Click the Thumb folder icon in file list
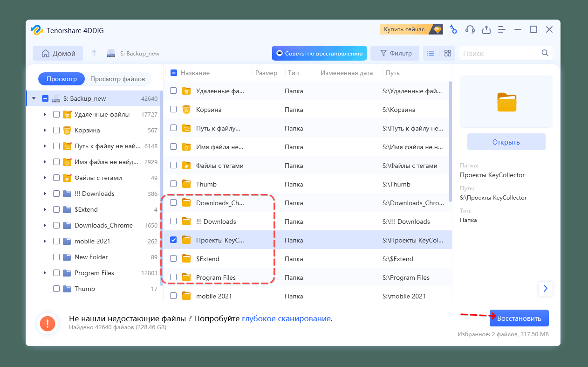Screen dimensions: 588x367 tap(186, 184)
